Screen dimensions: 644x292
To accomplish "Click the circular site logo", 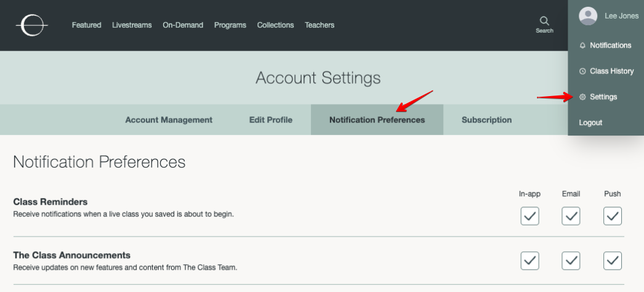I will [31, 25].
